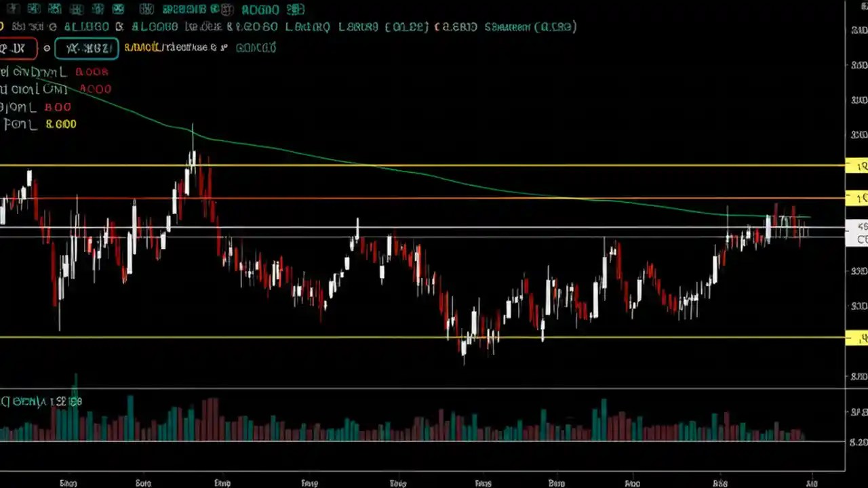Click the yellow price level label on the axis
Screen dimensions: 868x488
856,165
